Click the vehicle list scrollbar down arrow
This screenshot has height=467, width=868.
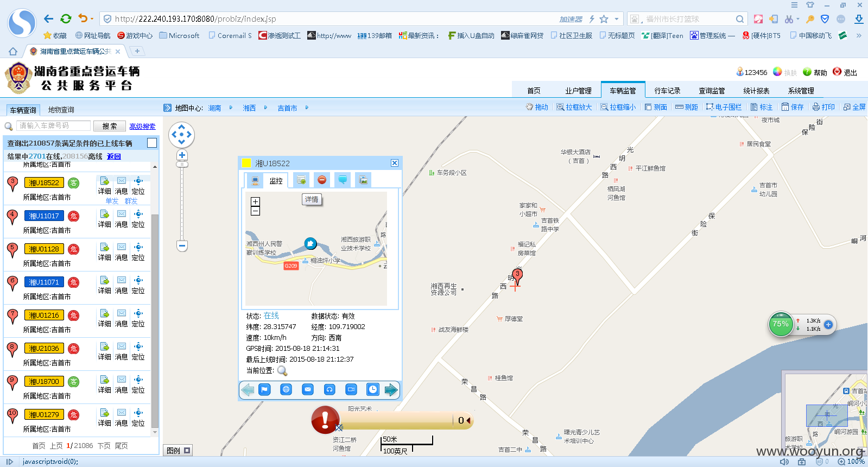coord(155,432)
